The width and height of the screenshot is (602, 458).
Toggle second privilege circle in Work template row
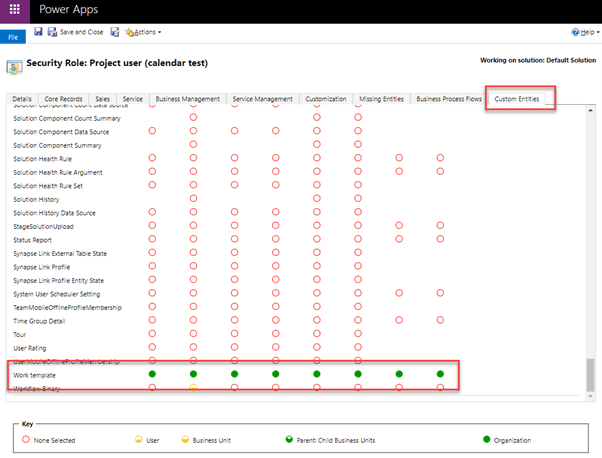(193, 374)
